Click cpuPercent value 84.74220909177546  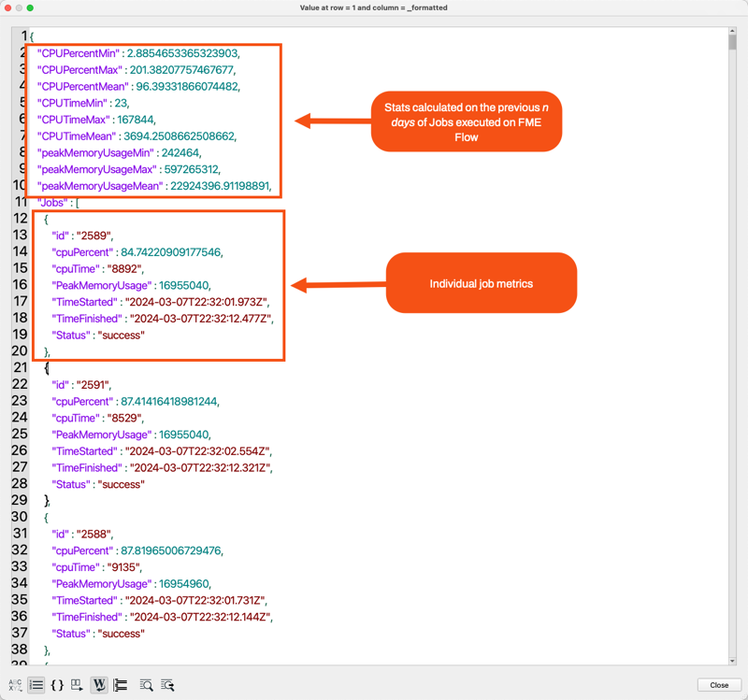point(172,252)
